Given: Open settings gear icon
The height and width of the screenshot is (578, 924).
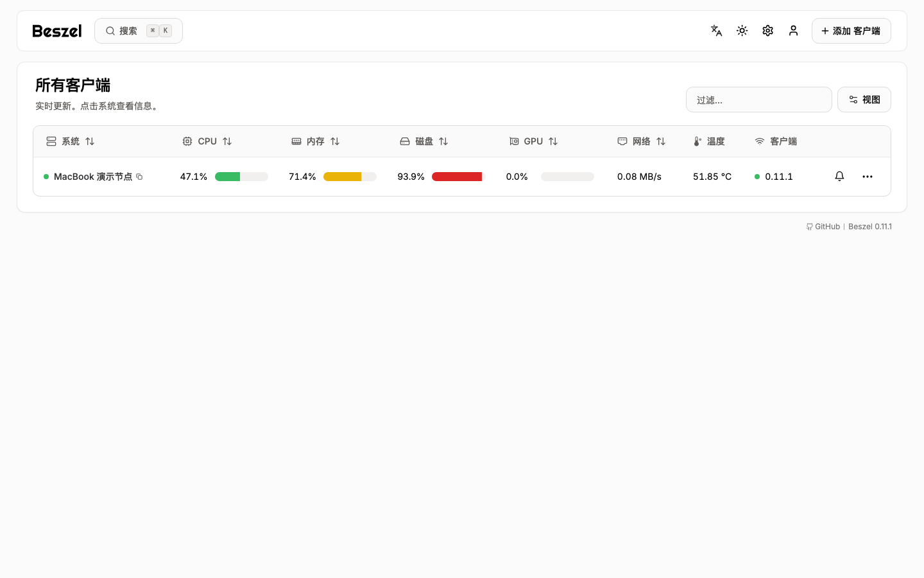Looking at the screenshot, I should [x=768, y=31].
